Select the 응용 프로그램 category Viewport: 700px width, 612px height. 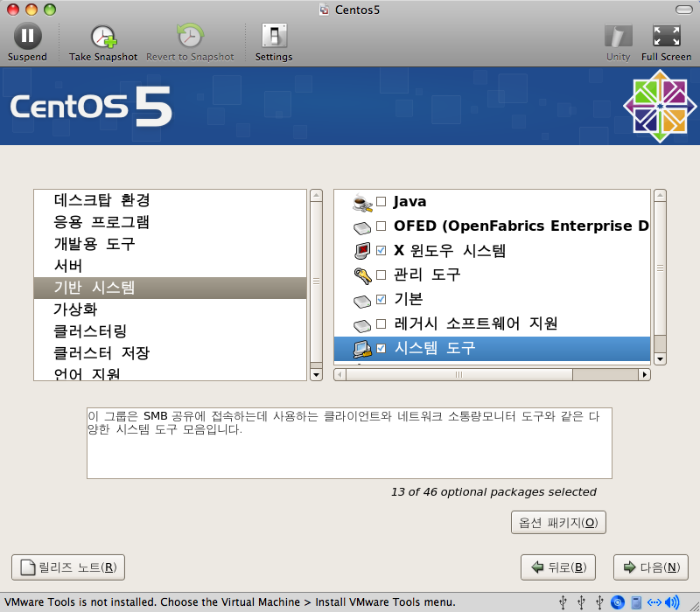pyautogui.click(x=170, y=222)
